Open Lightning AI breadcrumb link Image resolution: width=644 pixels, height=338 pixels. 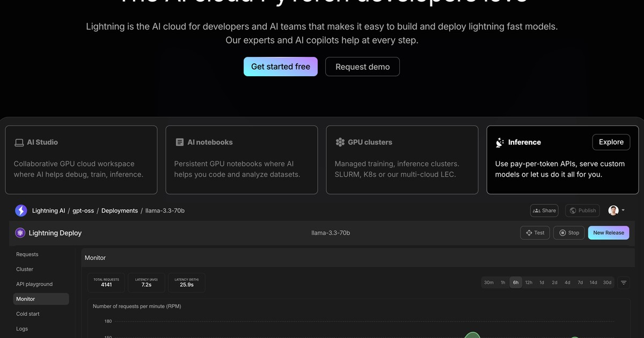click(x=48, y=211)
